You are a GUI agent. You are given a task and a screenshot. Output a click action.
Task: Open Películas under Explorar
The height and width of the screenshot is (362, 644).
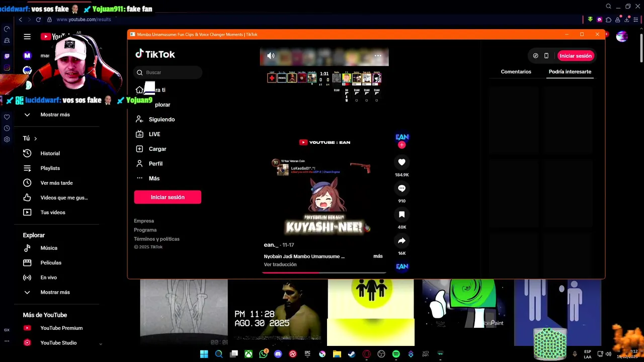pos(51,262)
